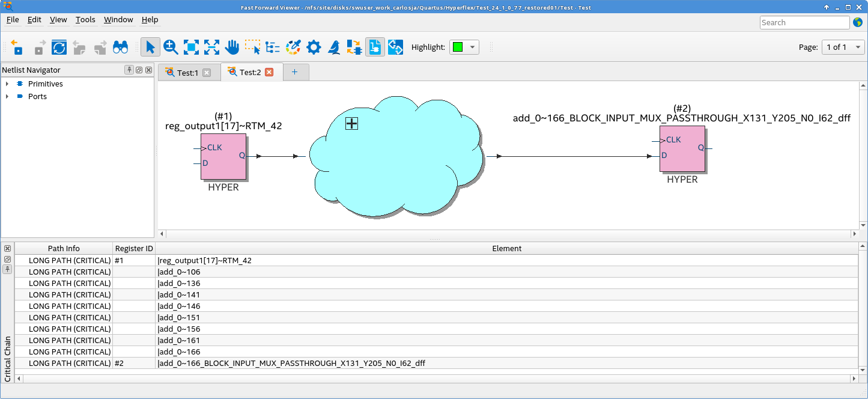
Task: Switch to the Test:1 tab
Action: [x=187, y=73]
